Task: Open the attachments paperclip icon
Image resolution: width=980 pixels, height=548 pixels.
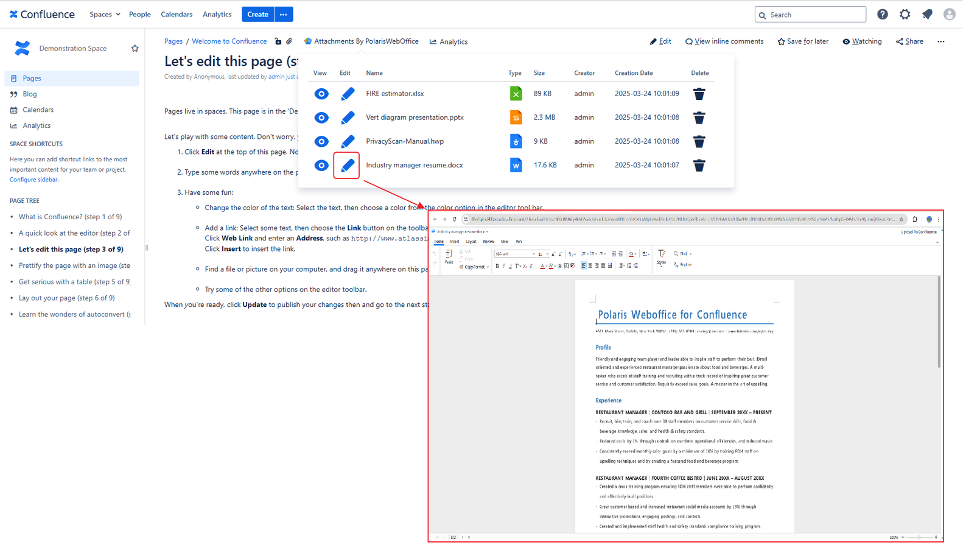Action: pos(289,41)
